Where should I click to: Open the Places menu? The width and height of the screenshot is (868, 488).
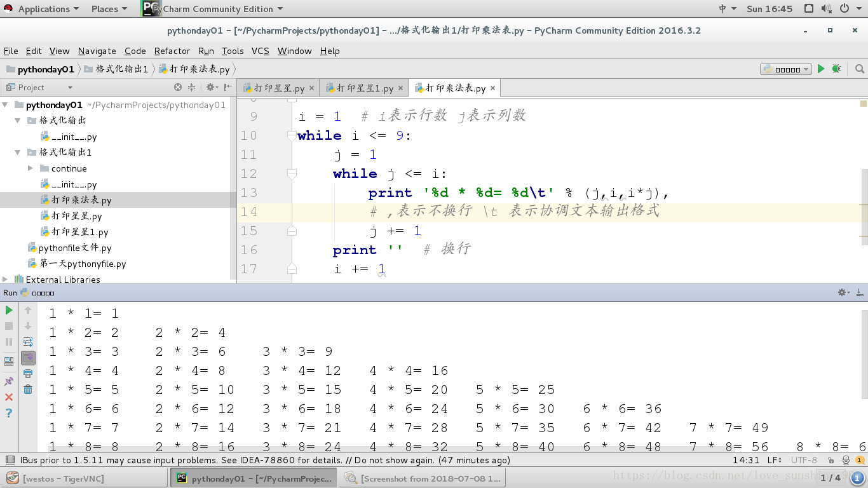tap(109, 9)
